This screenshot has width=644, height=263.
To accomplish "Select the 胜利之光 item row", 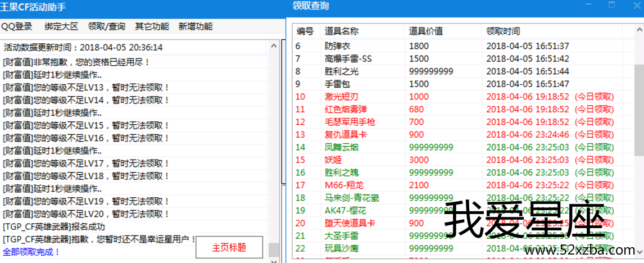I will [393, 71].
